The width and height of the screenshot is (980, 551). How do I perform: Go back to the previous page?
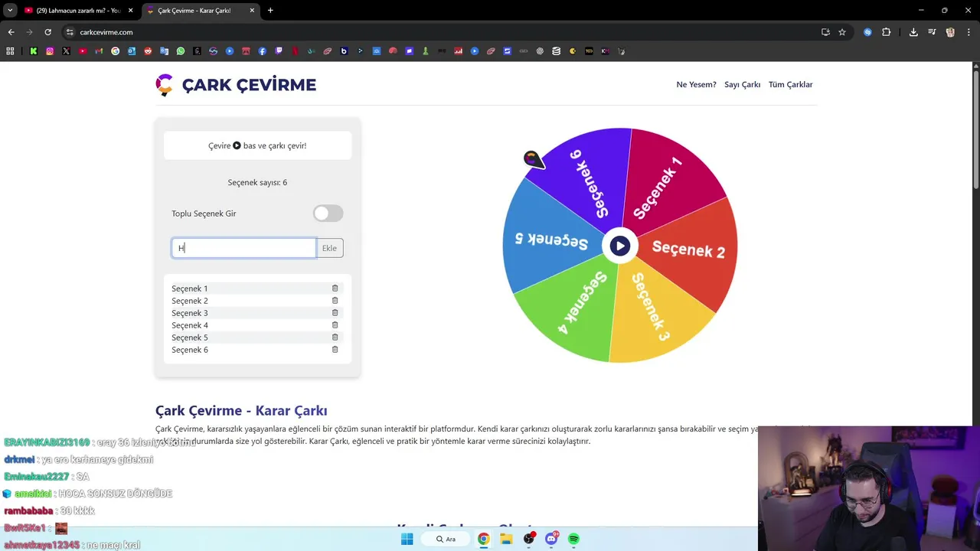pyautogui.click(x=11, y=32)
